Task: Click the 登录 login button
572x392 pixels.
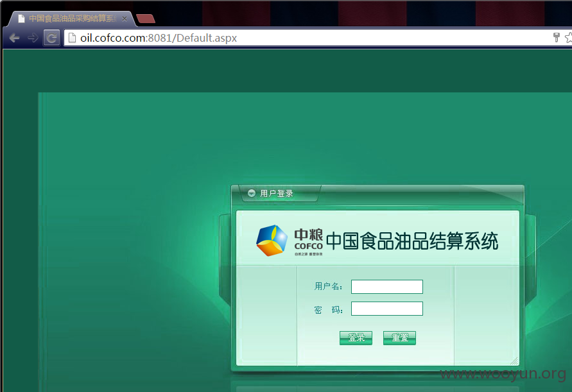Action: click(x=356, y=338)
